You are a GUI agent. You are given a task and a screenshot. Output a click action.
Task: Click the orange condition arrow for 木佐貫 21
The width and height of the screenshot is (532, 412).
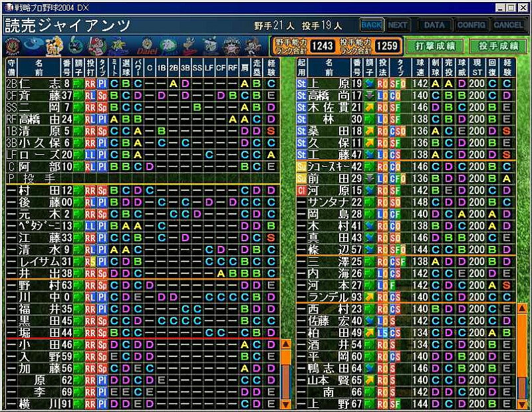pyautogui.click(x=370, y=108)
